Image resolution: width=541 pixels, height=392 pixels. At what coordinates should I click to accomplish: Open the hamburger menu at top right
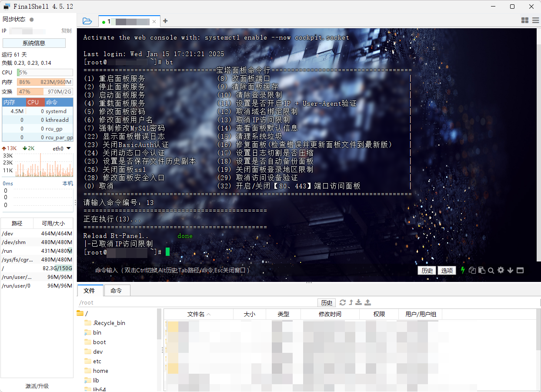click(x=535, y=20)
